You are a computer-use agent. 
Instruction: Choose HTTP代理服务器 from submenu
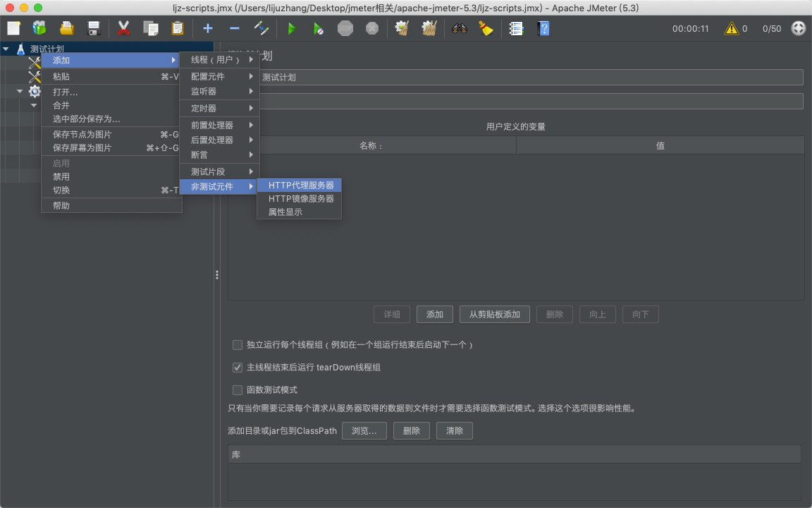pyautogui.click(x=300, y=185)
